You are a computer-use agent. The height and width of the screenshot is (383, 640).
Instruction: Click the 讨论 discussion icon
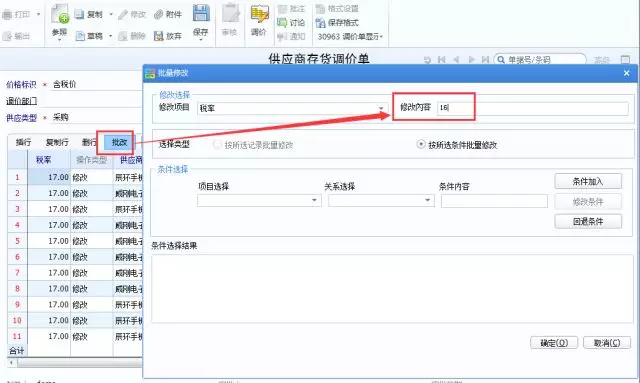[x=282, y=22]
